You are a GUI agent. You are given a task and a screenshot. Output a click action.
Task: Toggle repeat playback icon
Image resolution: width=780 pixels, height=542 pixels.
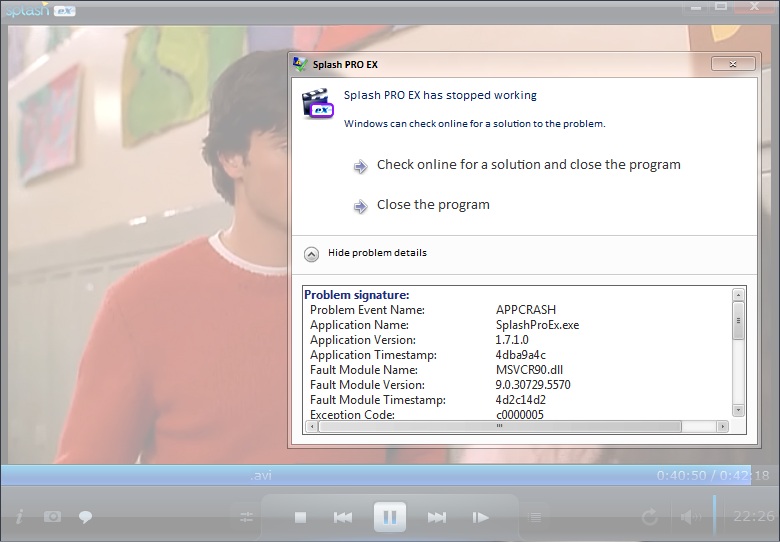650,517
